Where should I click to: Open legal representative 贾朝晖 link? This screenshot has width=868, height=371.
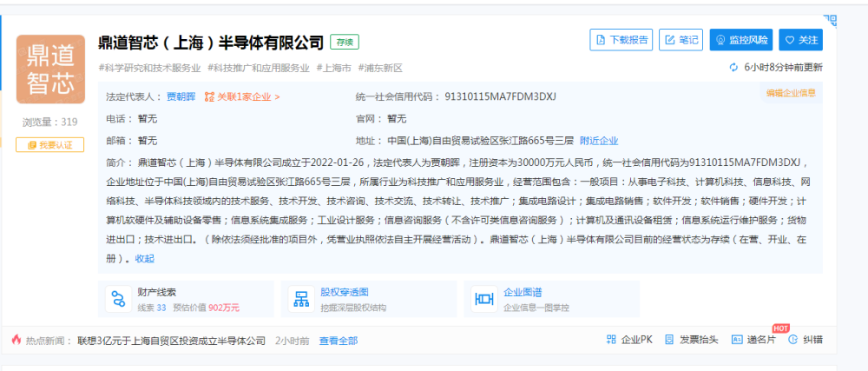181,97
